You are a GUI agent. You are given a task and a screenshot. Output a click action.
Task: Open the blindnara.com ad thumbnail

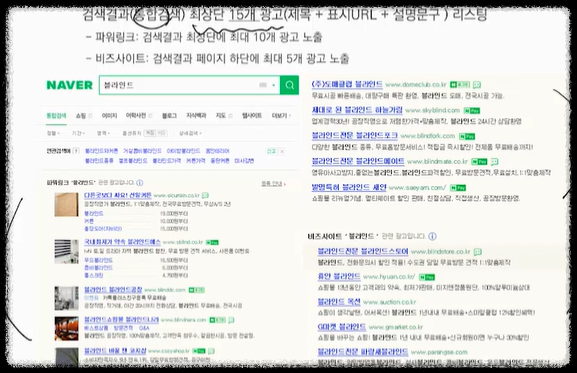(67, 328)
